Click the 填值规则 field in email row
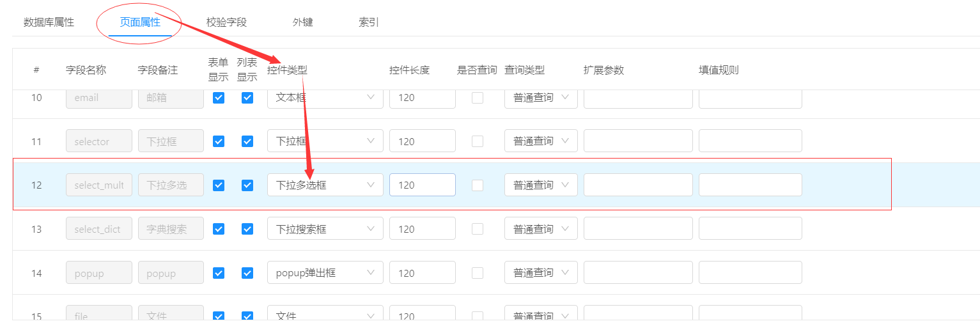The height and width of the screenshot is (328, 980). pyautogui.click(x=751, y=98)
